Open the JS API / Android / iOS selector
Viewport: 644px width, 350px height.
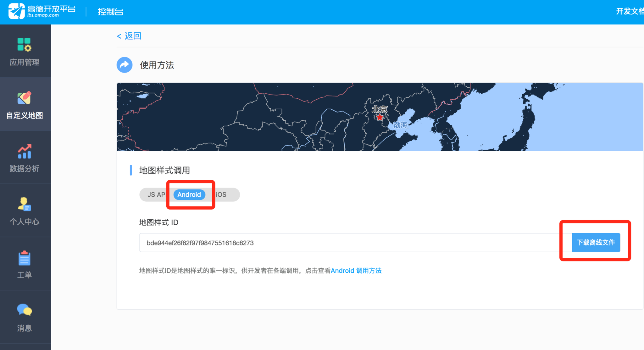tap(190, 194)
